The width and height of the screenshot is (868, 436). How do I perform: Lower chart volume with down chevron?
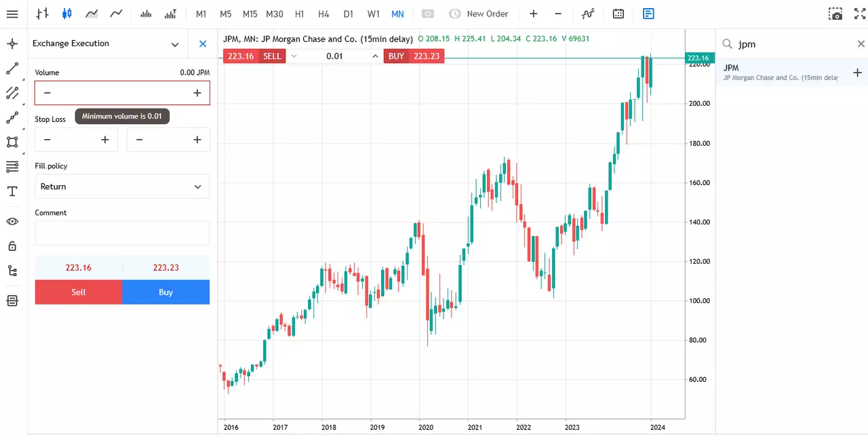[x=294, y=56]
